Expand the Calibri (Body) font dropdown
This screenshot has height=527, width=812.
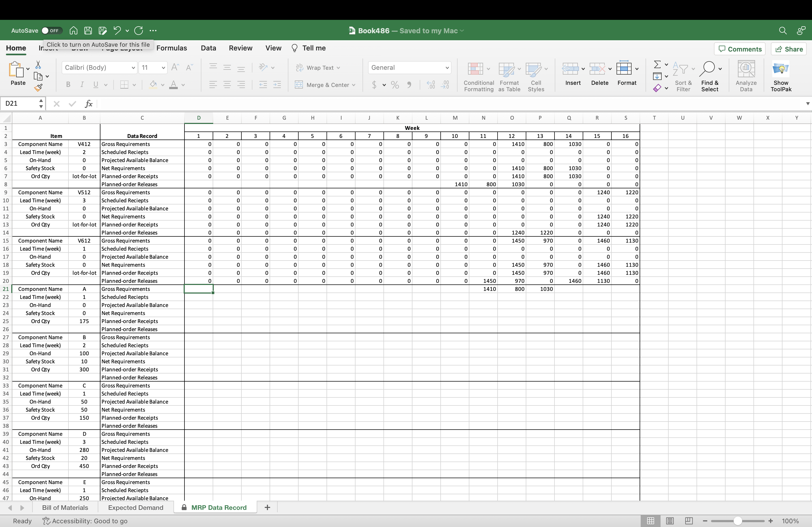[x=133, y=68]
